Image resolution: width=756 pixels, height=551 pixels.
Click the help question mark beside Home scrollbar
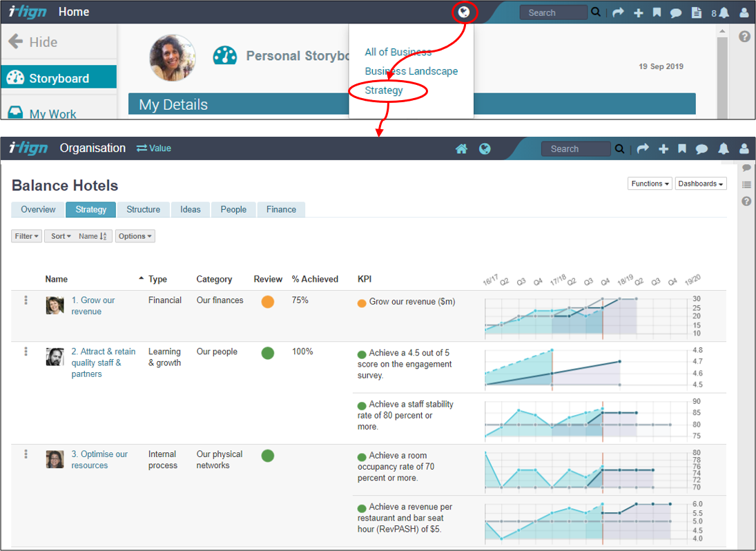click(744, 37)
